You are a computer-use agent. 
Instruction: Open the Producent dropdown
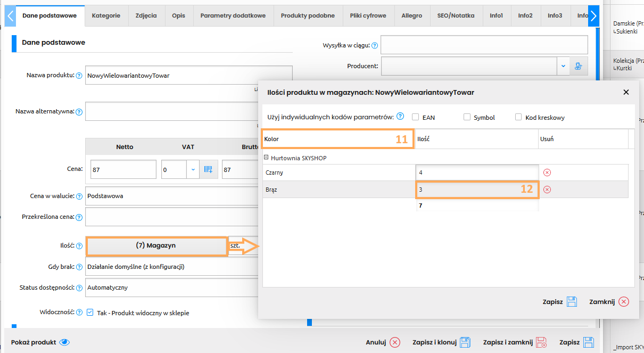click(563, 67)
